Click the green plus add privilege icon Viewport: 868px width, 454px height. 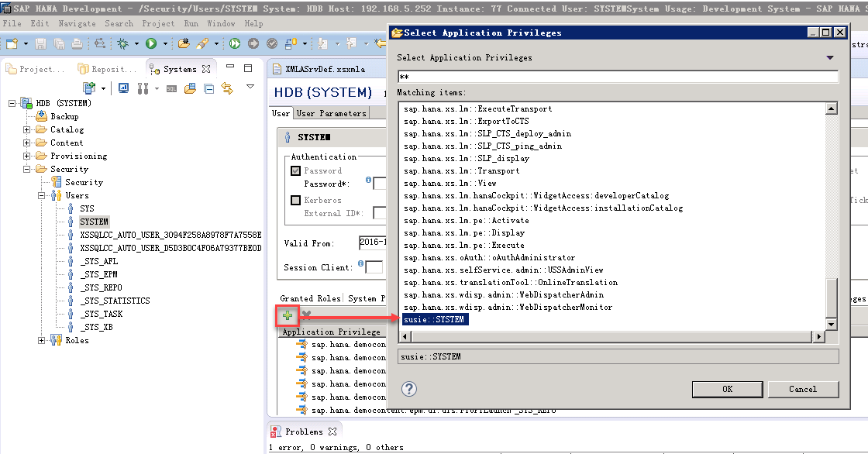pyautogui.click(x=288, y=315)
